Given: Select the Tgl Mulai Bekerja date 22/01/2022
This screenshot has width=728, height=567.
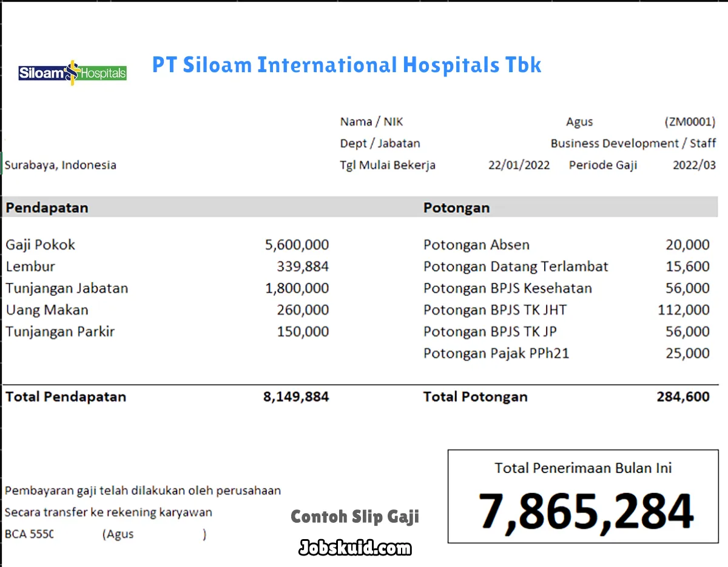Looking at the screenshot, I should (x=519, y=164).
